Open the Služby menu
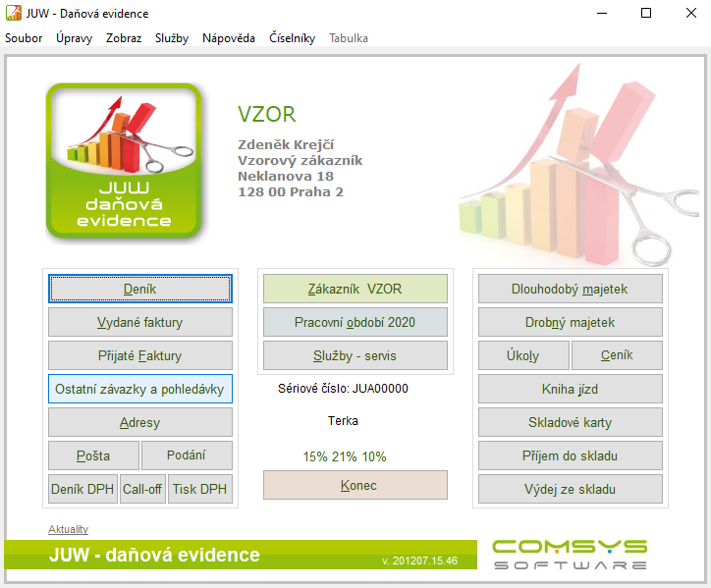711x588 pixels. click(172, 38)
